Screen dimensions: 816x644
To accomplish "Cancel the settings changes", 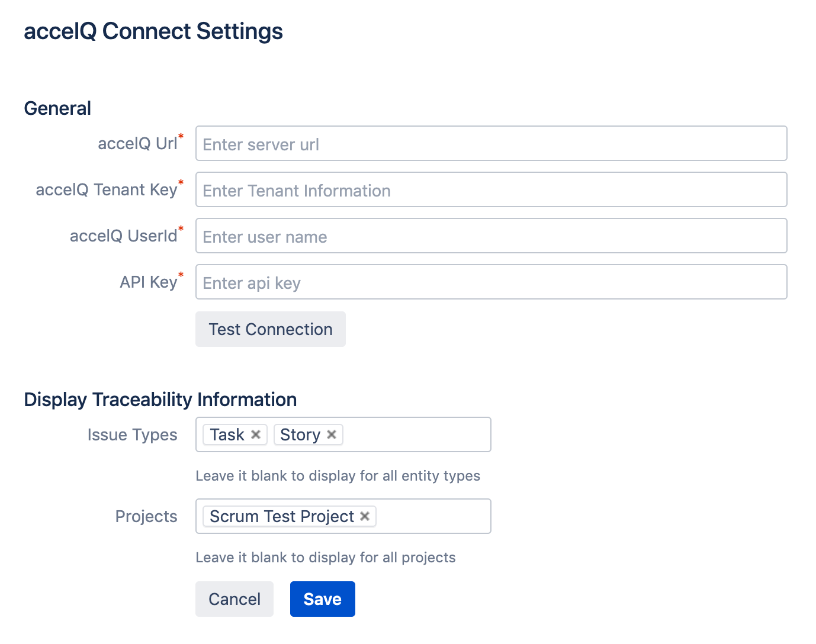I will coord(234,599).
